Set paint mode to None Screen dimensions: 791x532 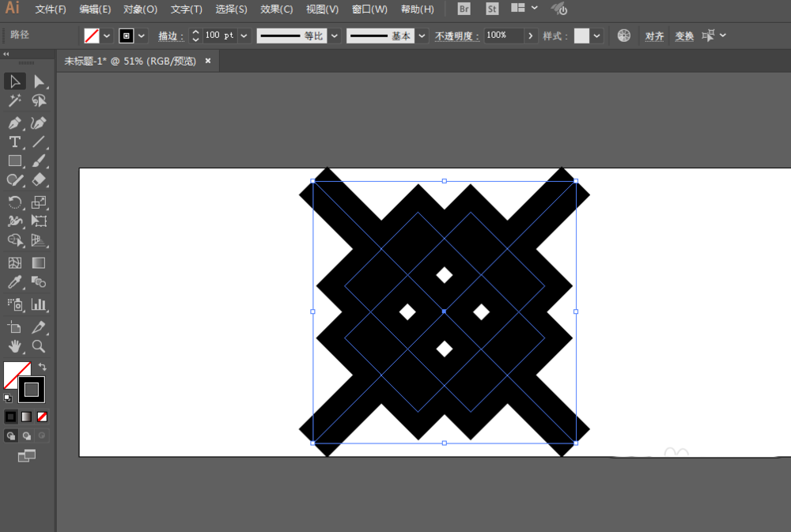coord(43,417)
